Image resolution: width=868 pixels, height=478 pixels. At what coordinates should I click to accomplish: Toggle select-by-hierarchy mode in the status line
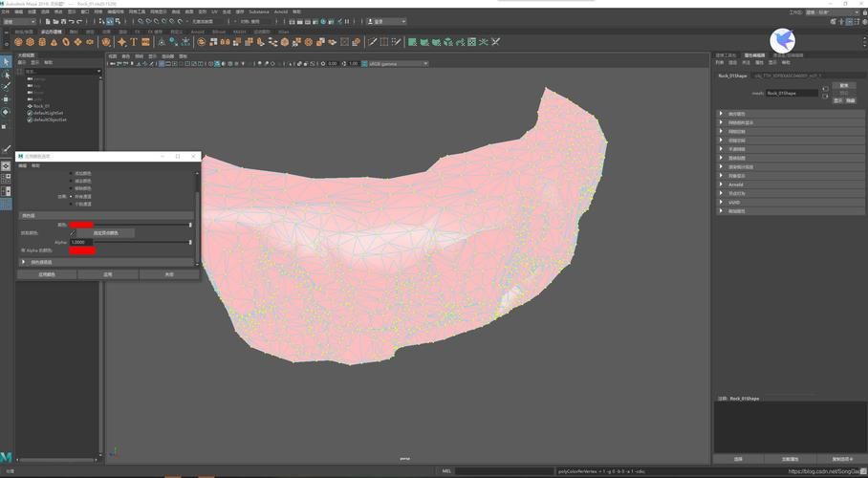[x=100, y=22]
